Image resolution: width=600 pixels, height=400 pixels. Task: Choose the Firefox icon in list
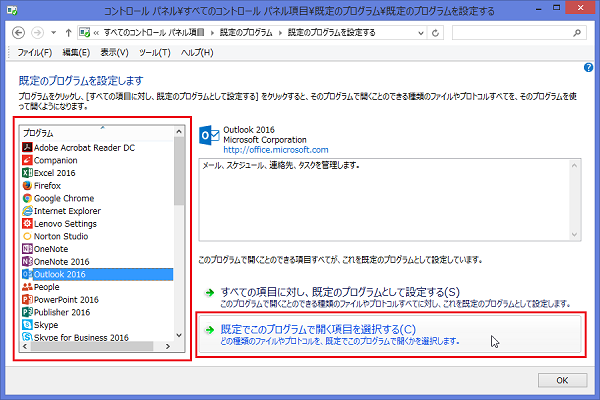[27, 185]
